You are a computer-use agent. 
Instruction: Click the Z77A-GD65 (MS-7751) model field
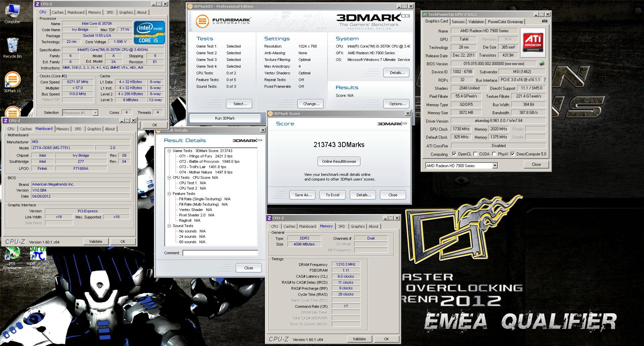click(62, 148)
